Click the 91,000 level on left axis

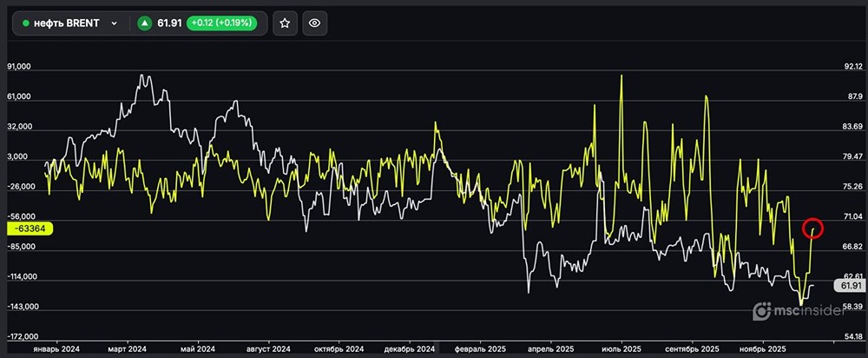coord(18,67)
